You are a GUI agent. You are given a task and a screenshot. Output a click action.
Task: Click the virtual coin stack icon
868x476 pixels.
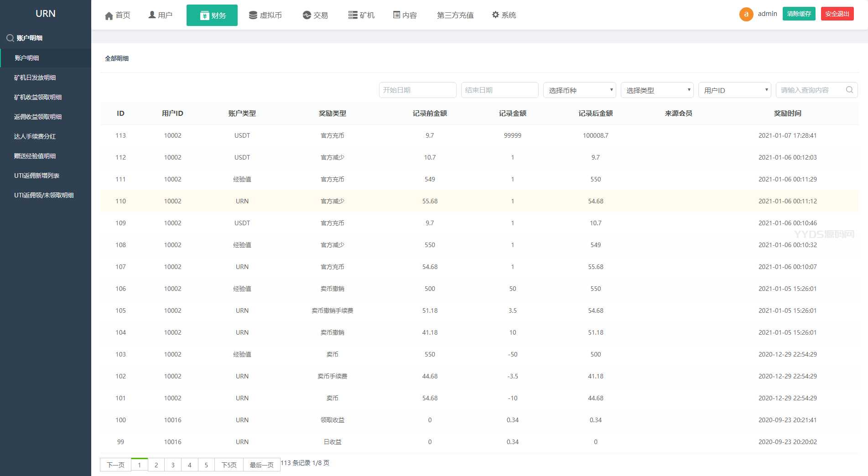(x=253, y=16)
